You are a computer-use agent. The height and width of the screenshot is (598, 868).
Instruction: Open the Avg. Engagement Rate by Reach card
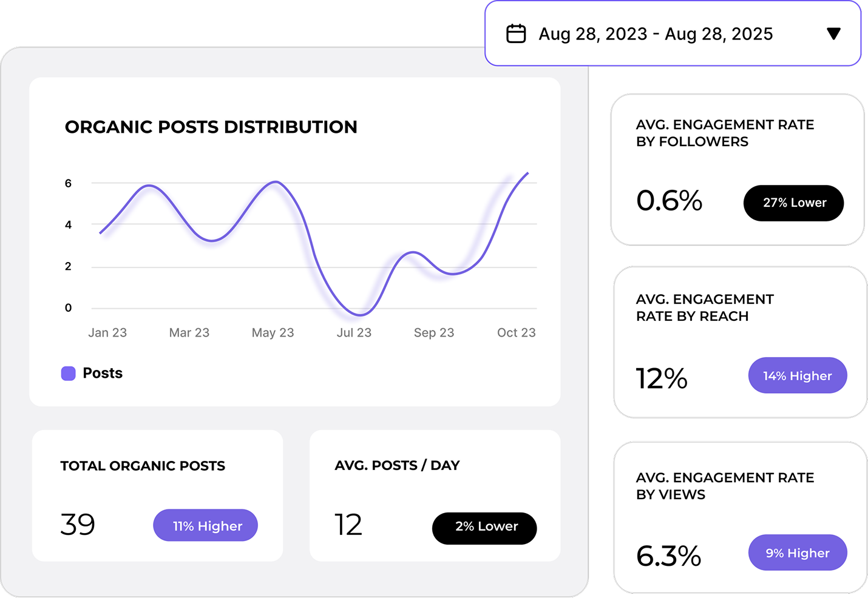pyautogui.click(x=738, y=341)
